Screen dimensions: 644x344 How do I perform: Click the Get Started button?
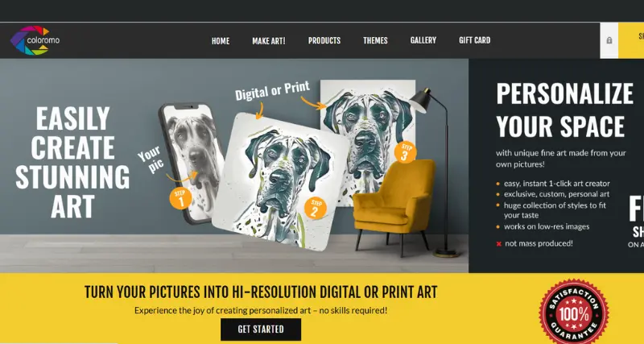point(261,329)
